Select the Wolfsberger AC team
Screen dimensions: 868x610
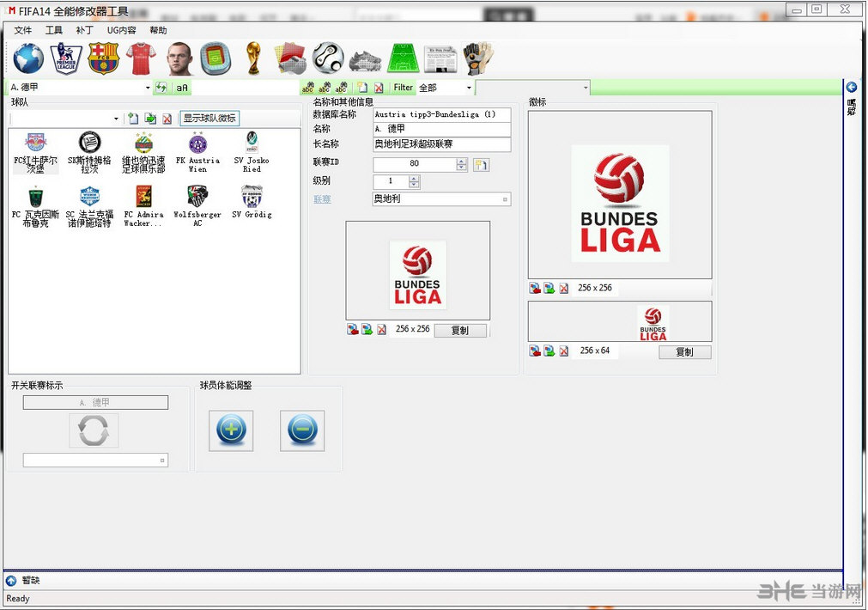tap(197, 207)
